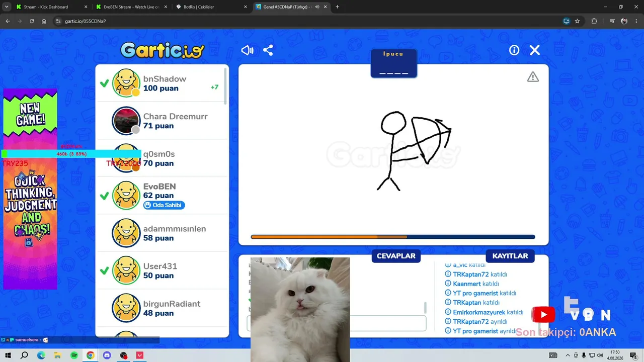Image resolution: width=644 pixels, height=362 pixels.
Task: Click the browser media control icon
Action: point(612,21)
